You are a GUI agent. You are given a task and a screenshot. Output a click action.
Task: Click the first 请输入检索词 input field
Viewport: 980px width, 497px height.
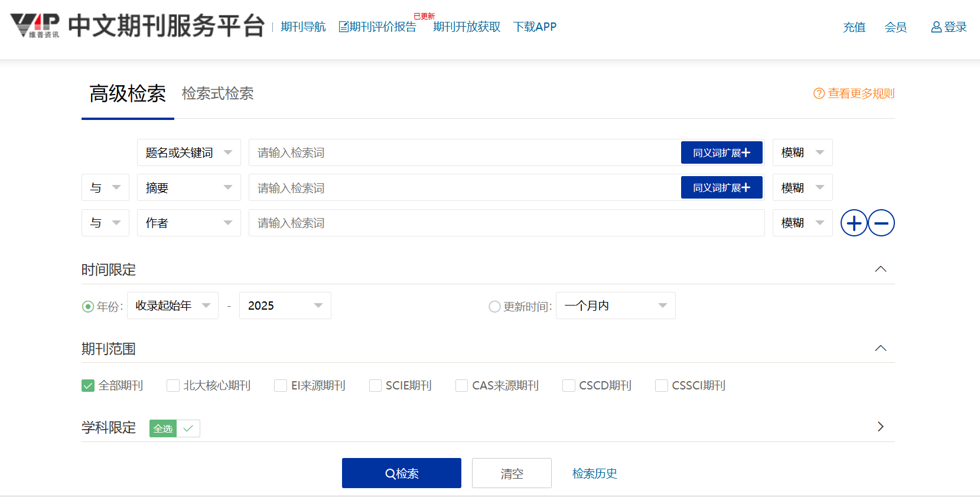[464, 153]
